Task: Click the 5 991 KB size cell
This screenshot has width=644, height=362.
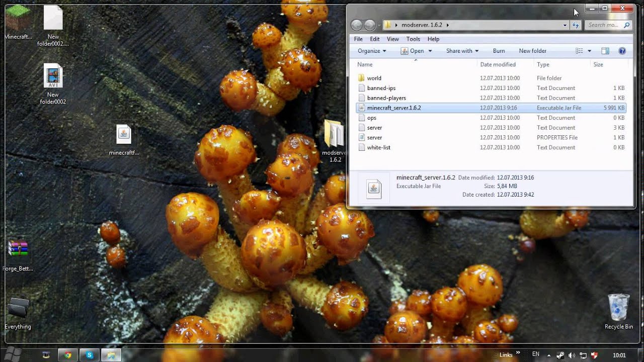Action: [x=614, y=108]
